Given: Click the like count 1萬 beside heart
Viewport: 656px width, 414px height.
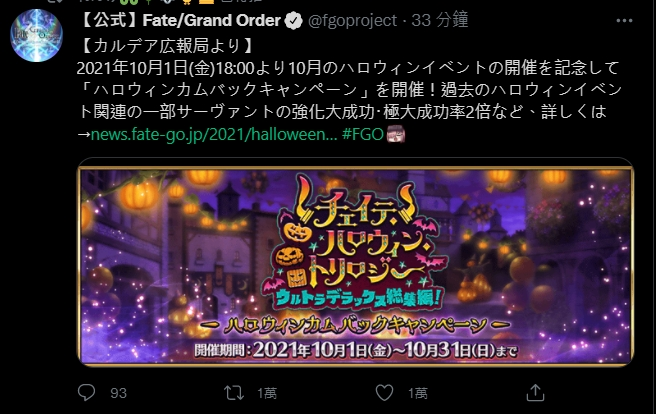Looking at the screenshot, I should 418,393.
